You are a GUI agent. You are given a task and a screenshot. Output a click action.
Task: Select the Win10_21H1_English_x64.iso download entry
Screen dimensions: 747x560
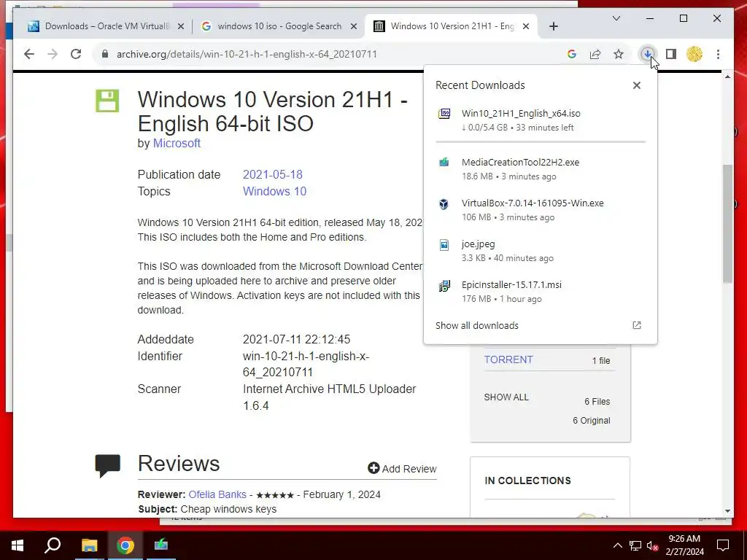(541, 120)
